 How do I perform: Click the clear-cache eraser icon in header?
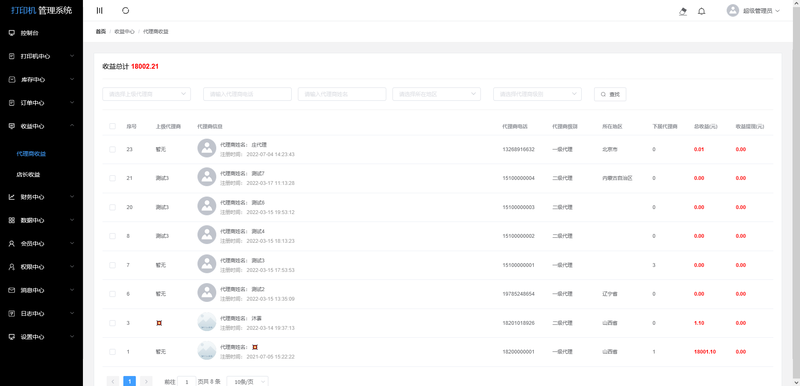coord(683,11)
